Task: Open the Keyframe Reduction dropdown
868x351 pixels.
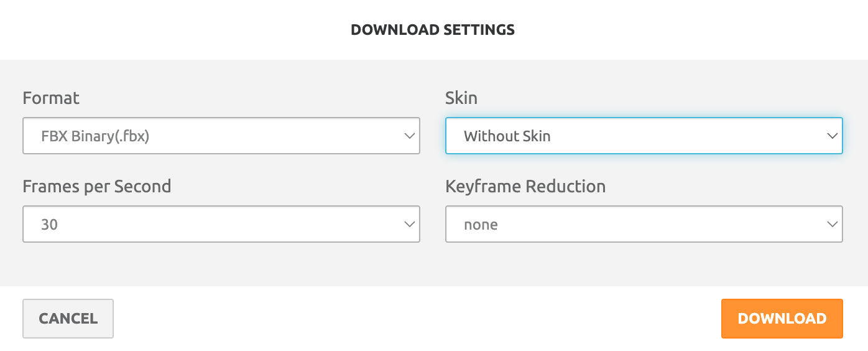Action: coord(644,224)
